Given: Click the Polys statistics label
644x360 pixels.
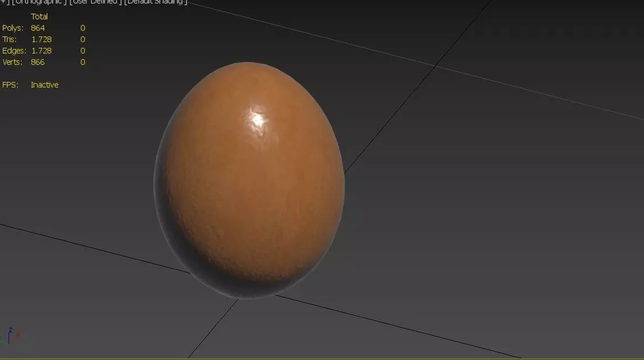Looking at the screenshot, I should click(x=13, y=28).
